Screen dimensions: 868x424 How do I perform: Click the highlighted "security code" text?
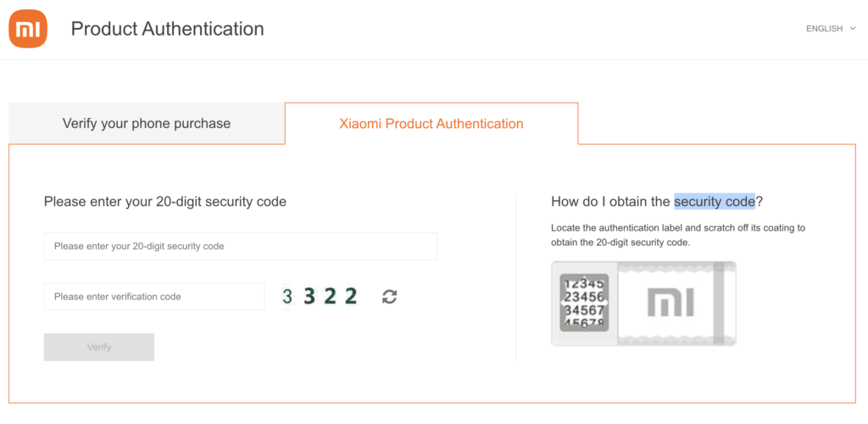(714, 202)
